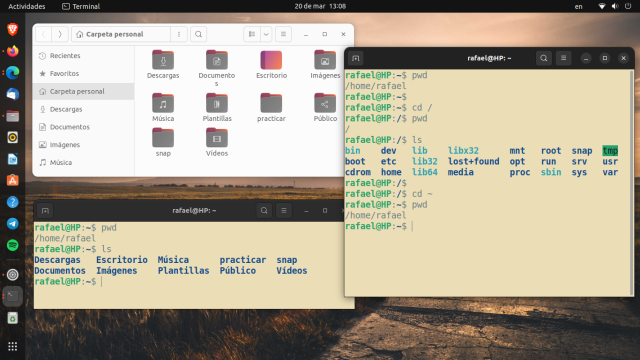
Task: Search in the right terminal window
Action: tap(544, 58)
